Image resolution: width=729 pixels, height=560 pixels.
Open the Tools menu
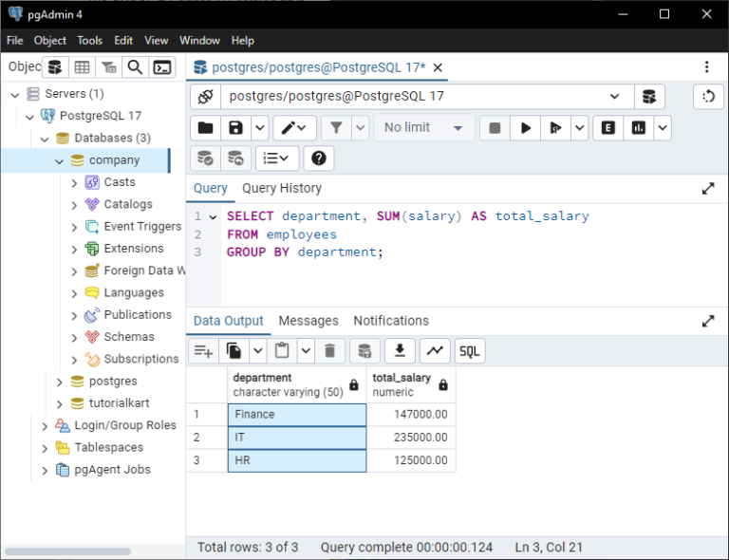(90, 41)
